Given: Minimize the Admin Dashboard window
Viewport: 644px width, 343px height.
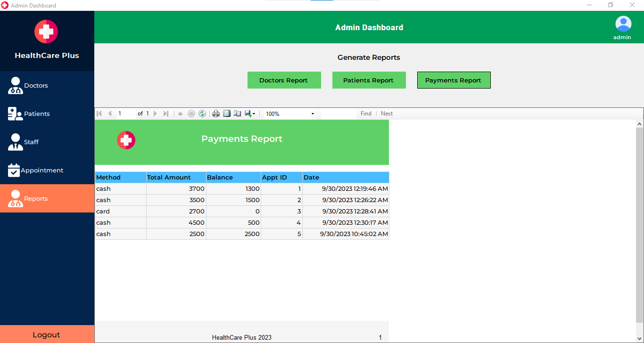Looking at the screenshot, I should (589, 5).
